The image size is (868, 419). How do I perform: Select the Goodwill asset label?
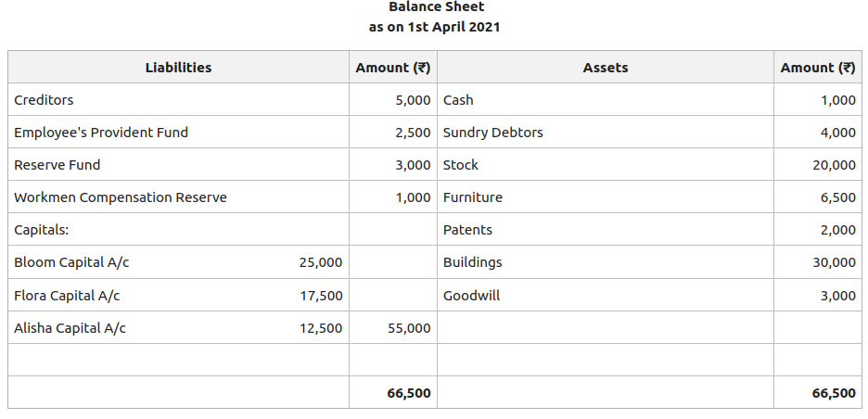coord(472,296)
